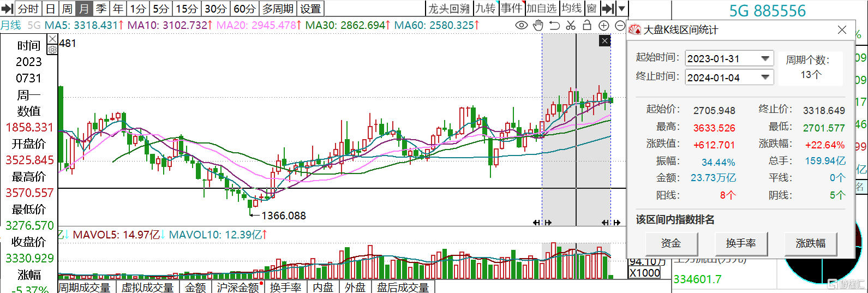Toggle the eye visibility icon above chart
Viewport: 868px width, 293px height.
(x=522, y=26)
